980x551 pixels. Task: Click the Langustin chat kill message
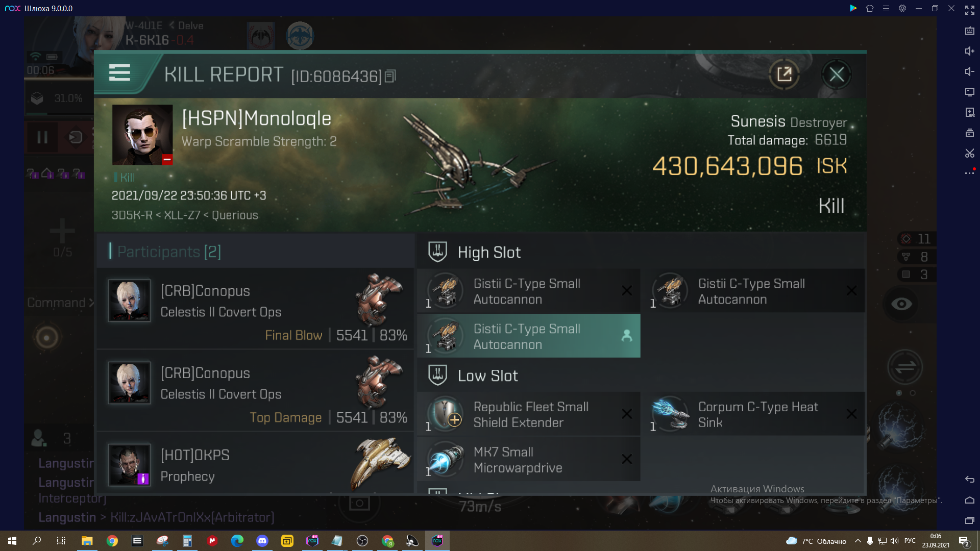click(x=156, y=517)
